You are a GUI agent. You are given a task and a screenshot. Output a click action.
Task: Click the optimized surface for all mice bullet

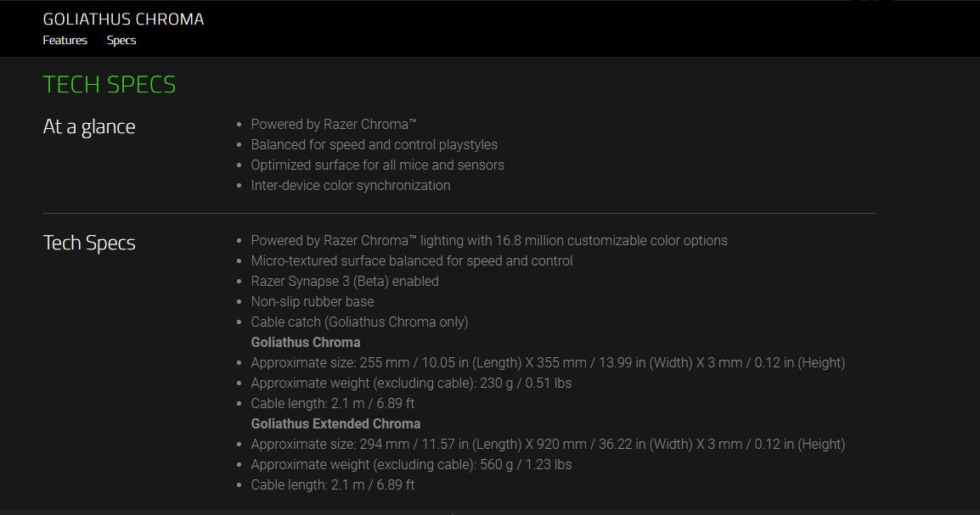click(x=377, y=165)
